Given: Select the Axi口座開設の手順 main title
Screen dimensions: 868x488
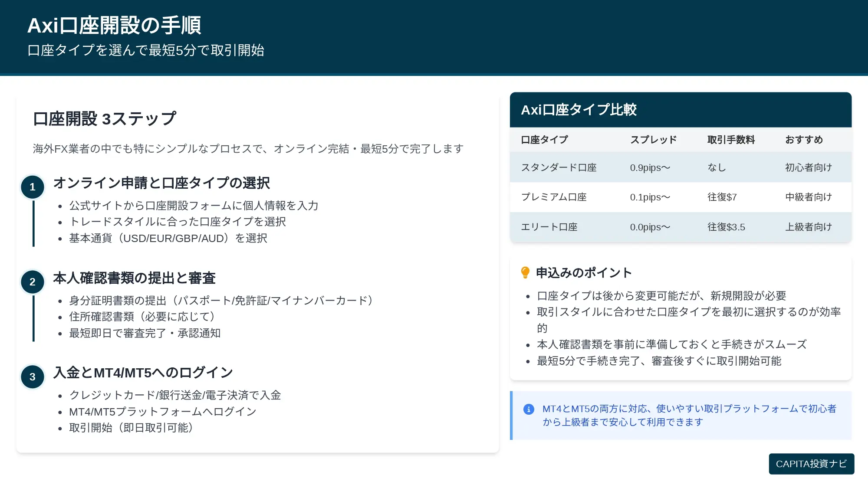Looking at the screenshot, I should [114, 25].
